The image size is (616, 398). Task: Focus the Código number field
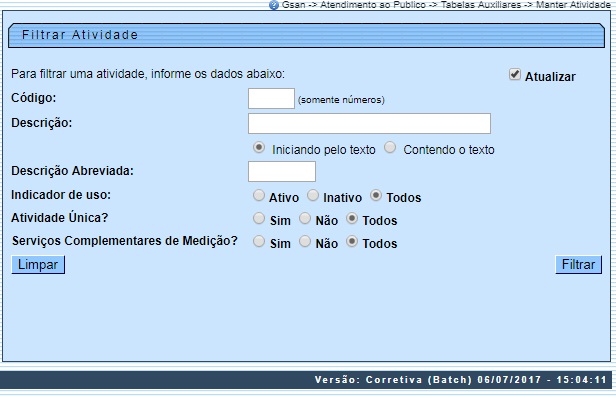coord(271,99)
